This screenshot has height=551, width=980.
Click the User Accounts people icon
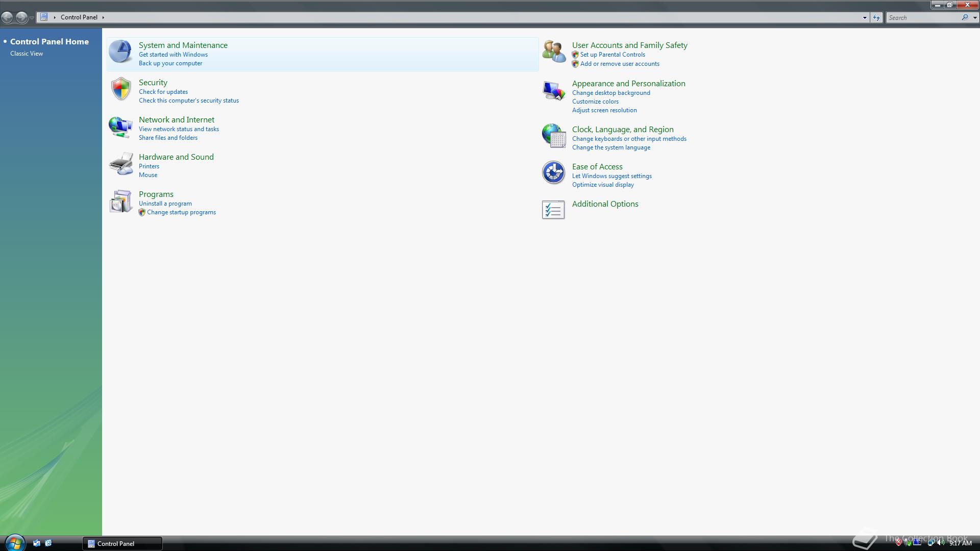pyautogui.click(x=554, y=52)
